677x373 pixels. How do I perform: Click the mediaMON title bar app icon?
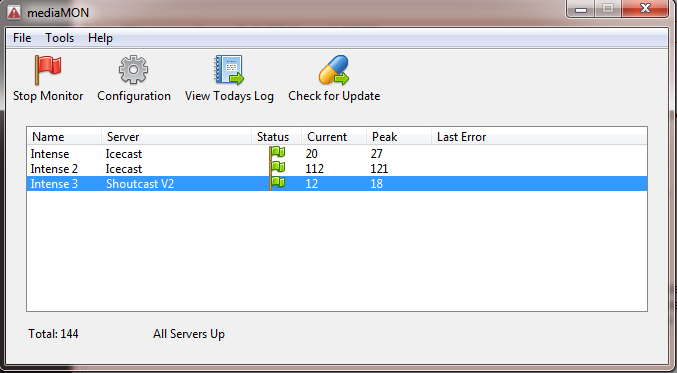click(x=14, y=13)
